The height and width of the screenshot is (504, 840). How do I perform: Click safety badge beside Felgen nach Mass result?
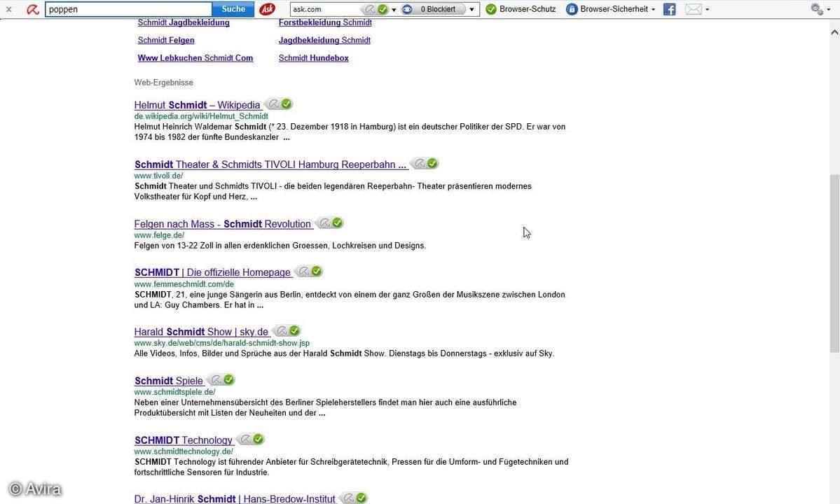pos(330,223)
